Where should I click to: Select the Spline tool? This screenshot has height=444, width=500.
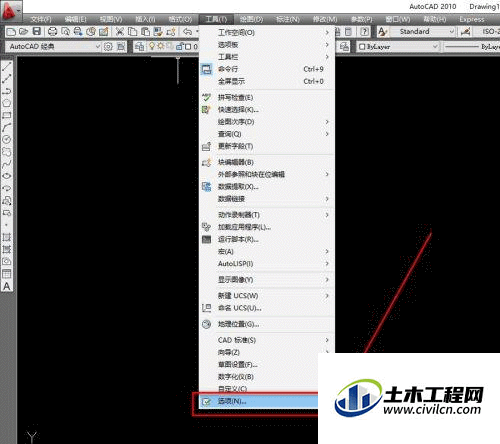point(7,164)
